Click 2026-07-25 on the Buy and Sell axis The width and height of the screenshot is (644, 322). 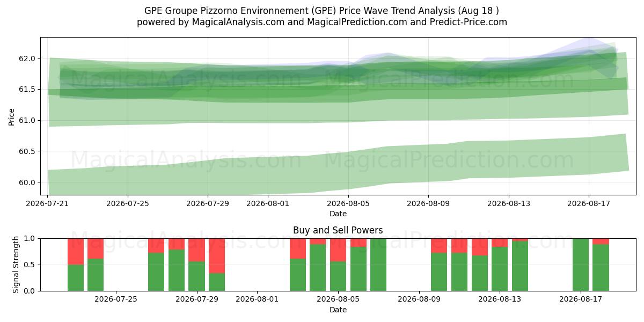pyautogui.click(x=116, y=299)
